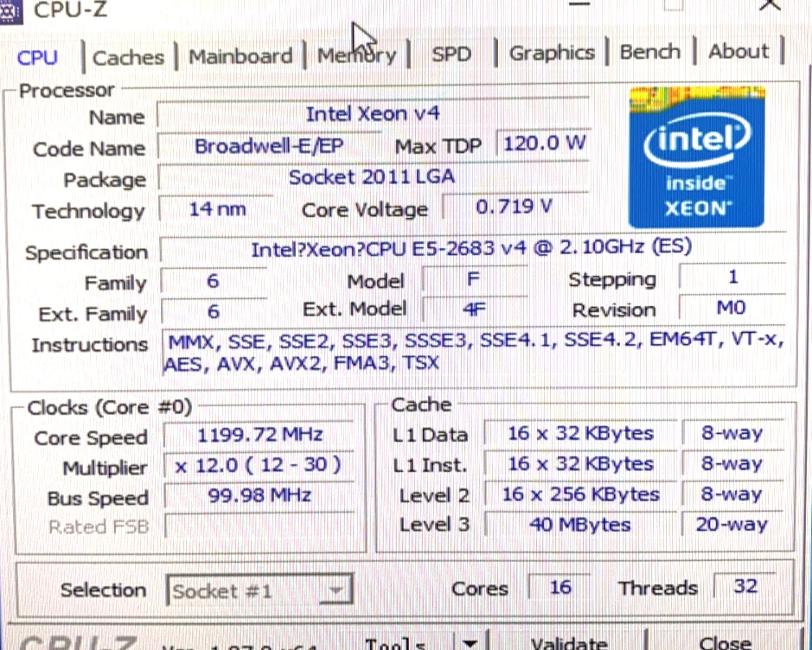Click L1 Inst. size 16 x 32 KBytes

580,463
